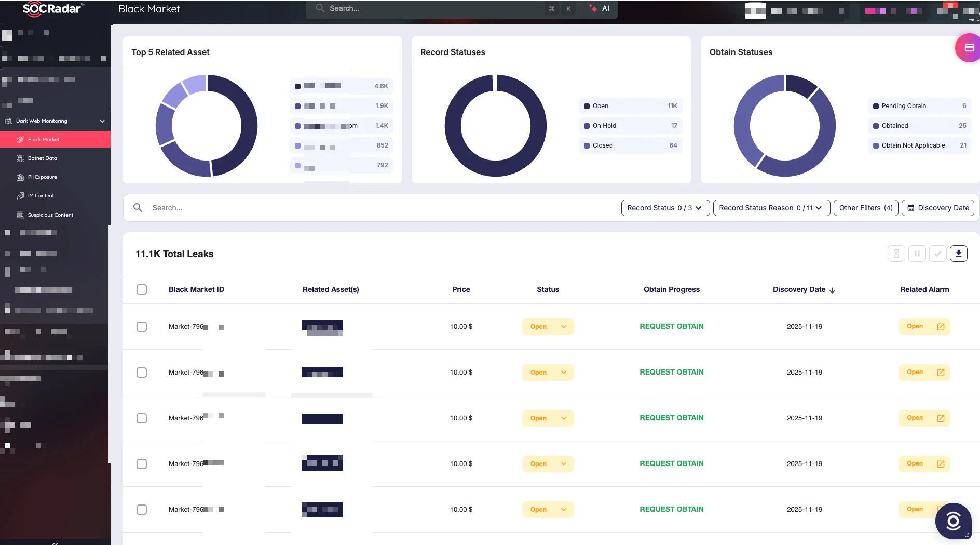Screen dimensions: 980x545
Task: Launch the AI assistant in the top bar
Action: (599, 8)
